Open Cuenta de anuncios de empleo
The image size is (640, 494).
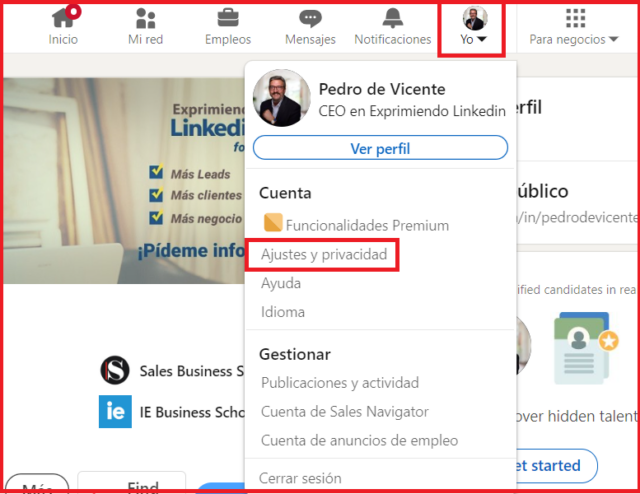360,441
